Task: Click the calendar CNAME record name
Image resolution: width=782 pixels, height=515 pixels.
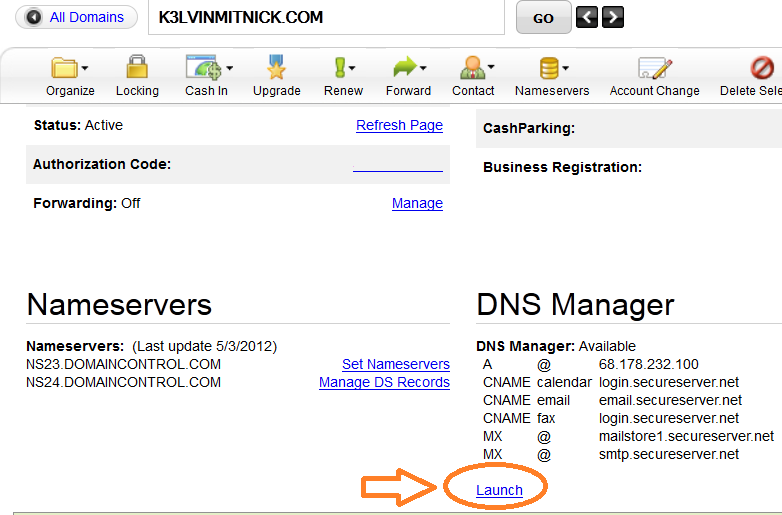Action: (564, 382)
